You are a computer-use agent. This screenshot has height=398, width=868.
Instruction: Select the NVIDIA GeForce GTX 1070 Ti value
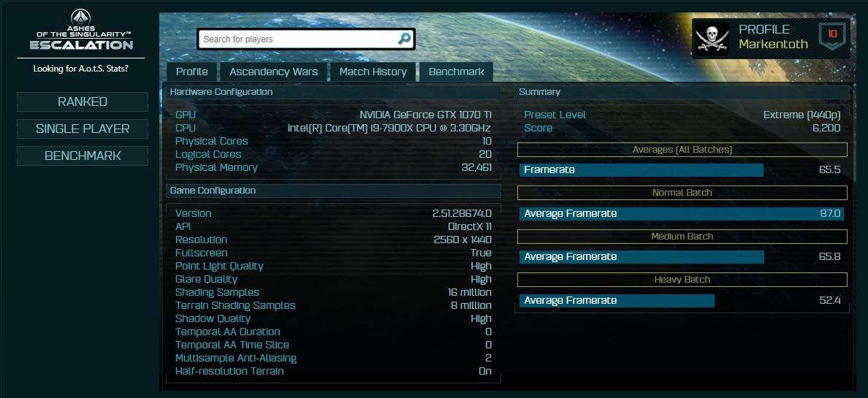pos(426,115)
